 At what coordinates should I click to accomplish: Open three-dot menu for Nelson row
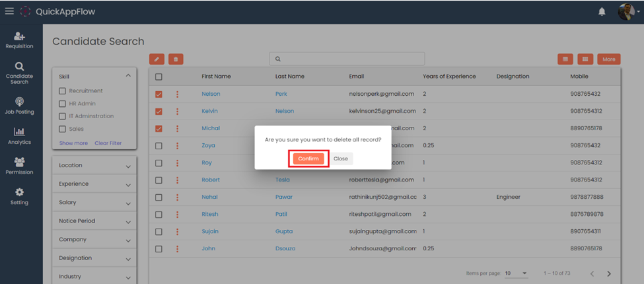click(x=177, y=94)
